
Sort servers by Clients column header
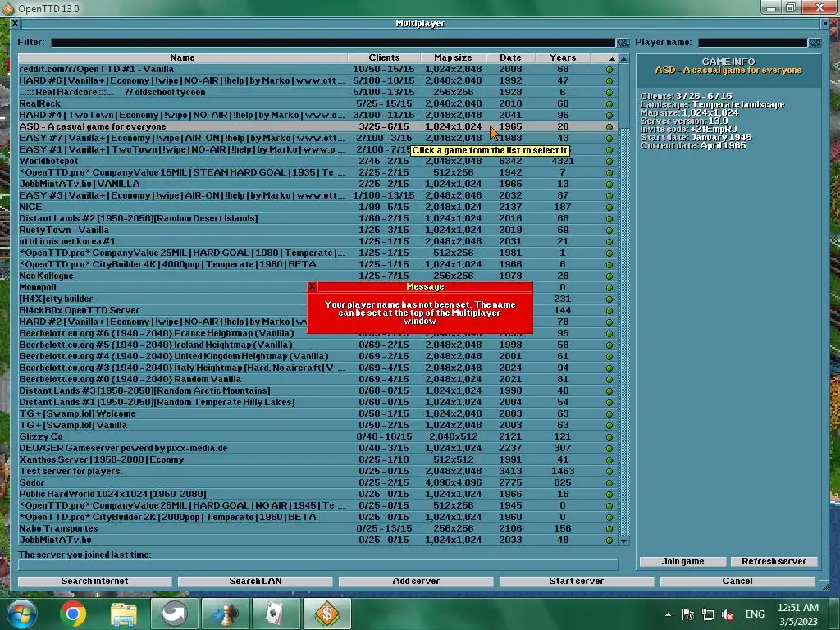tap(384, 58)
